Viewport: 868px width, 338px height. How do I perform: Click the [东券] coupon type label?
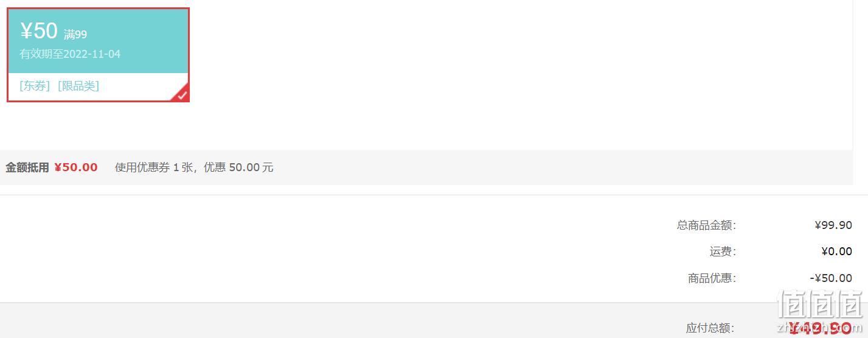click(x=35, y=86)
